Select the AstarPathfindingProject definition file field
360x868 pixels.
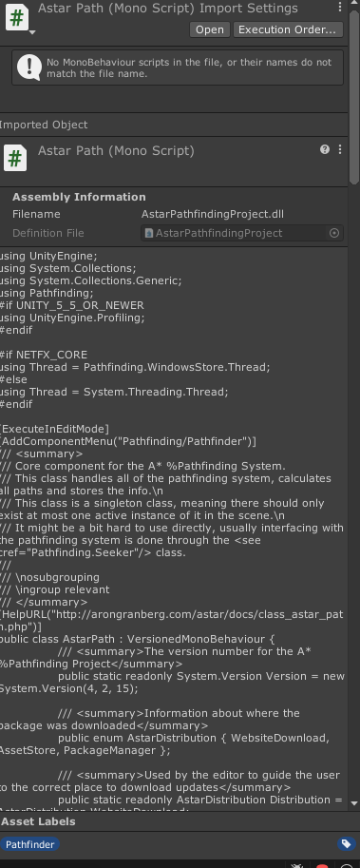tap(241, 233)
